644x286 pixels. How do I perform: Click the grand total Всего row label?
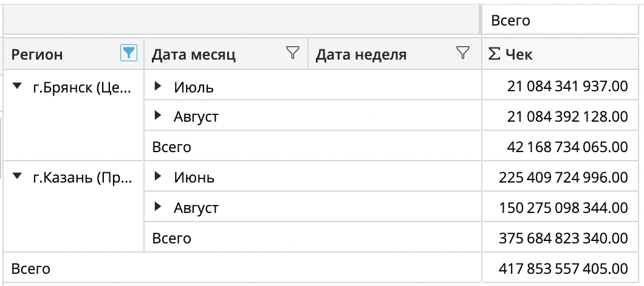pyautogui.click(x=31, y=268)
